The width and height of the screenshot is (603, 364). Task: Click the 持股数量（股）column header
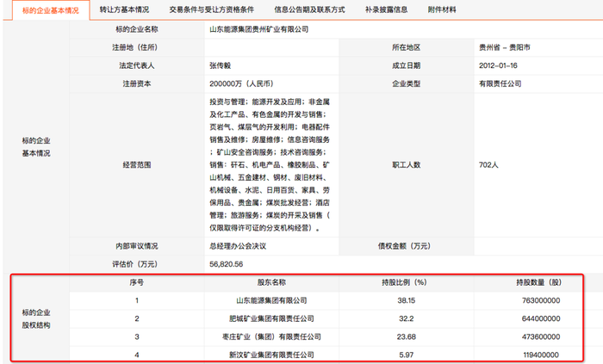(x=538, y=282)
